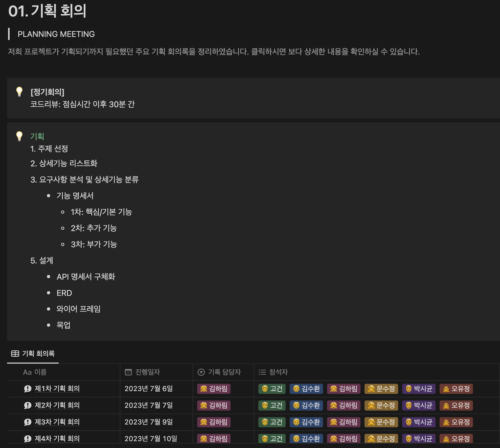This screenshot has height=448, width=500.
Task: Click 오유정 attendee tag in third row
Action: (x=456, y=422)
